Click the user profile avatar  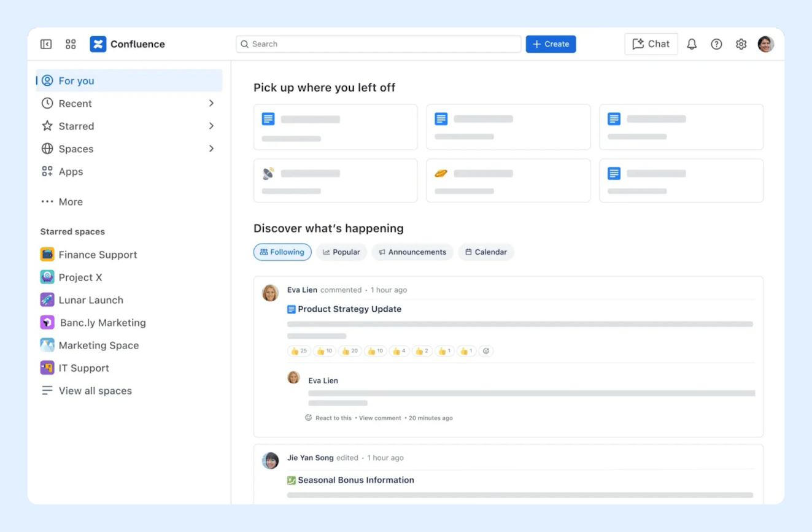click(765, 44)
